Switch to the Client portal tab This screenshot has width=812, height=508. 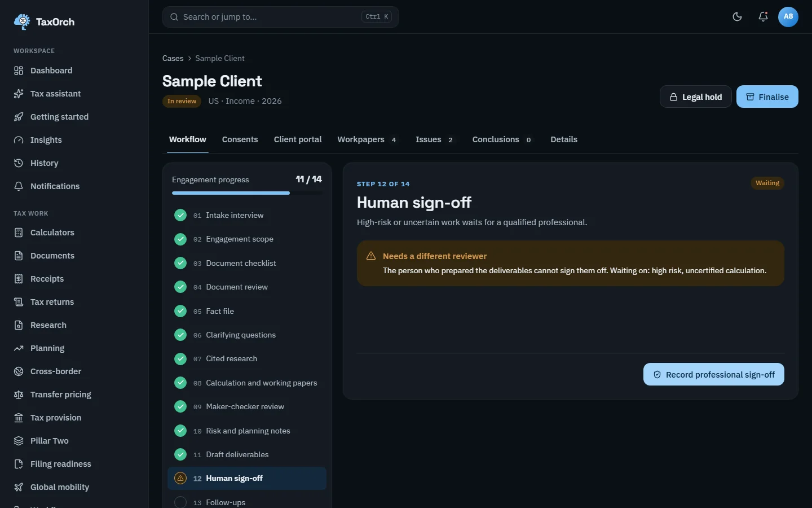(x=298, y=139)
